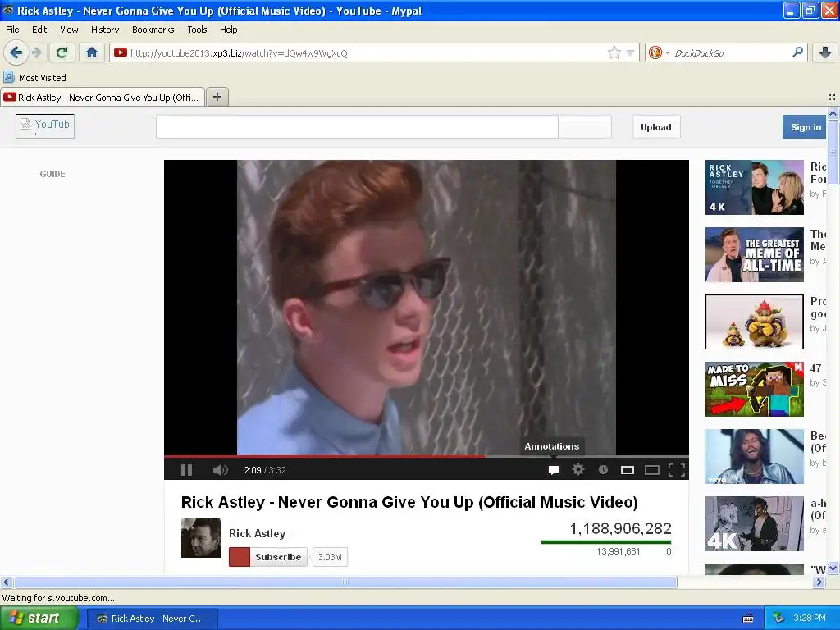Select the Rick Astley taskbar window button
The width and height of the screenshot is (840, 630).
tap(152, 619)
